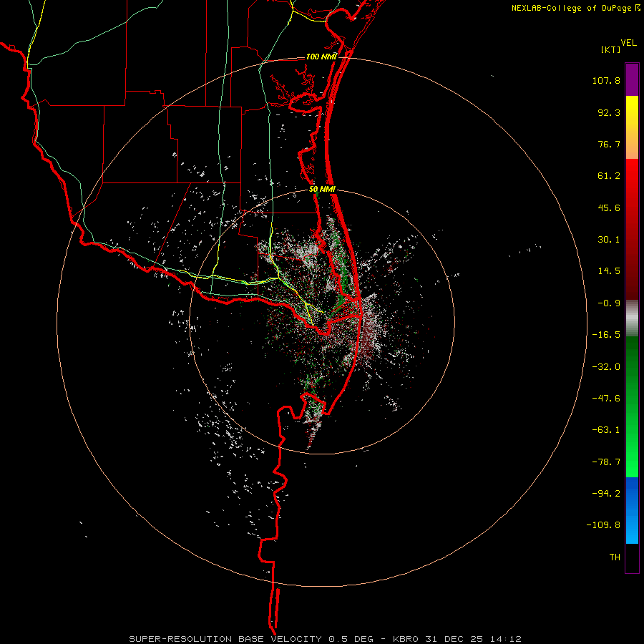The image size is (644, 644).
Task: Click the 61.2 velocity scale value
Action: point(609,176)
